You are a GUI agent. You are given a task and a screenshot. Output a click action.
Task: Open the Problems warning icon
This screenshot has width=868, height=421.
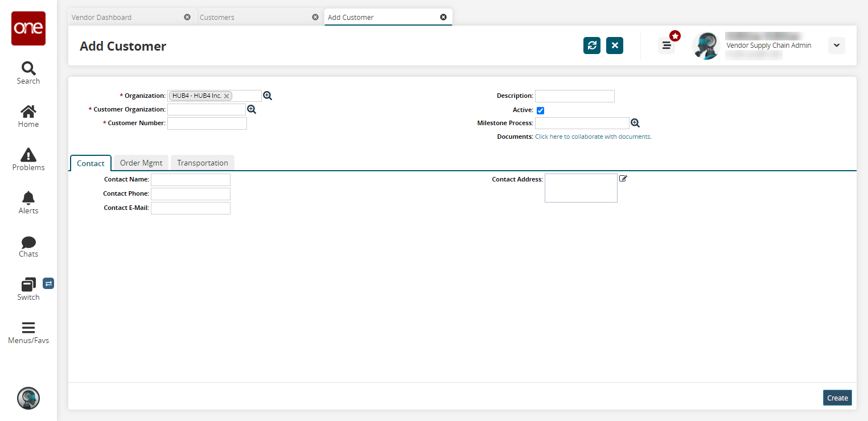(x=28, y=155)
